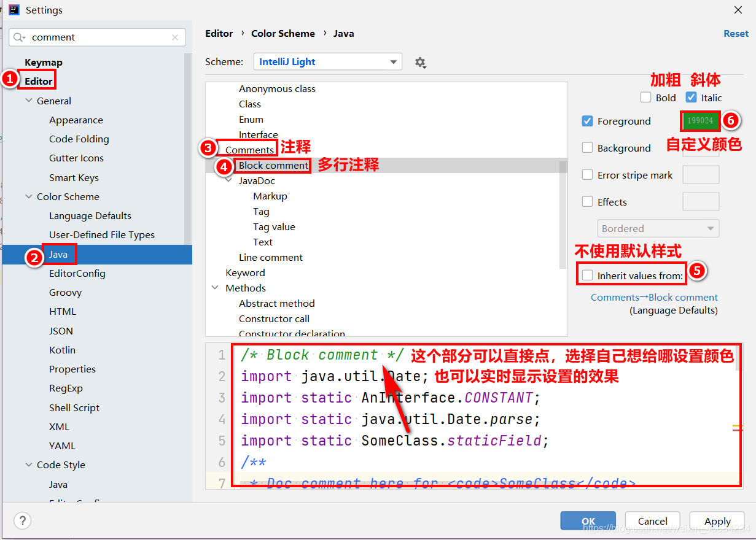Screen dimensions: 756x540
Task: Click the attributes list scrollbar
Action: [563, 215]
